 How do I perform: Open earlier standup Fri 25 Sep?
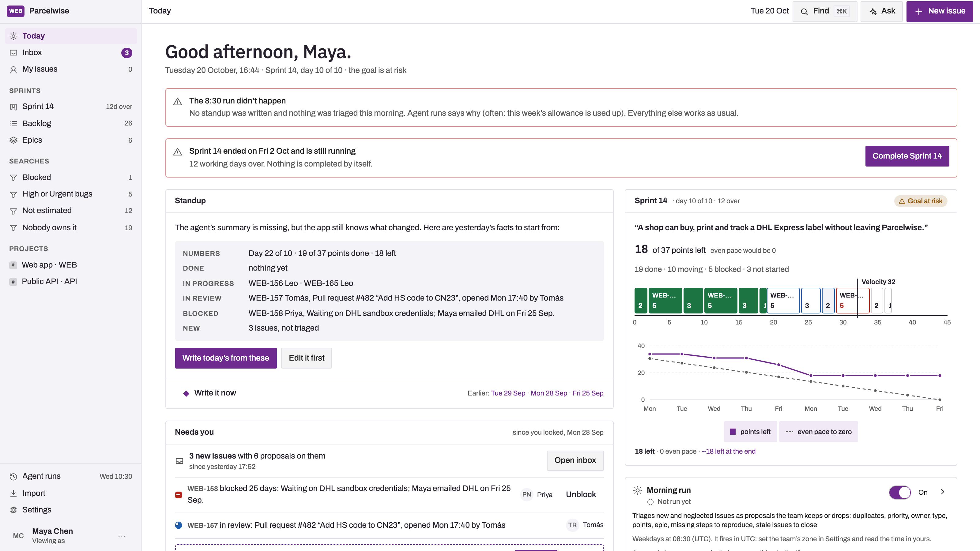[588, 393]
